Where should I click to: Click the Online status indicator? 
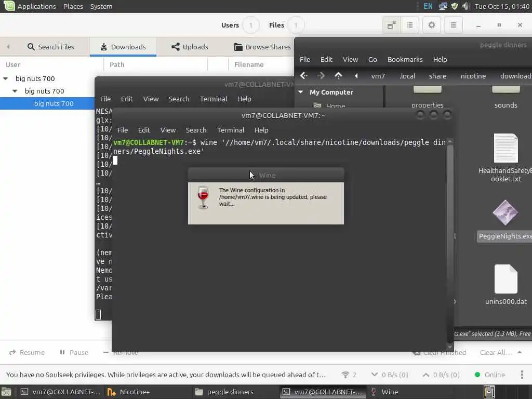pyautogui.click(x=489, y=375)
